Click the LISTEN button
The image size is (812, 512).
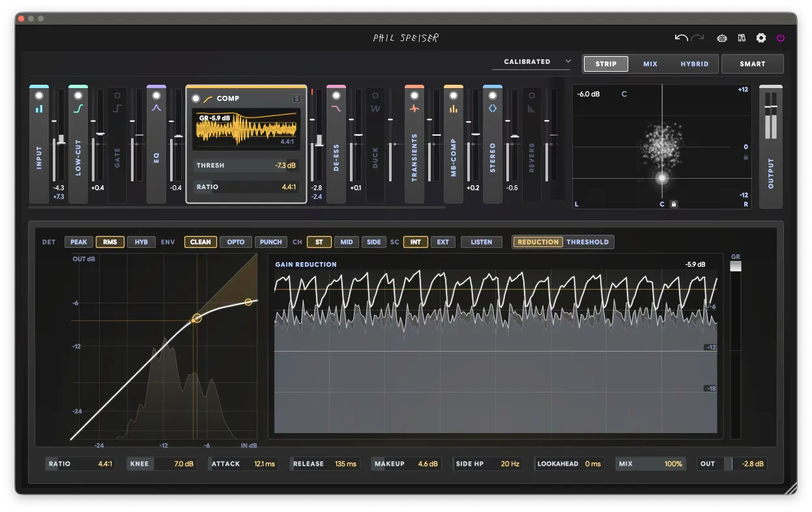pyautogui.click(x=482, y=242)
